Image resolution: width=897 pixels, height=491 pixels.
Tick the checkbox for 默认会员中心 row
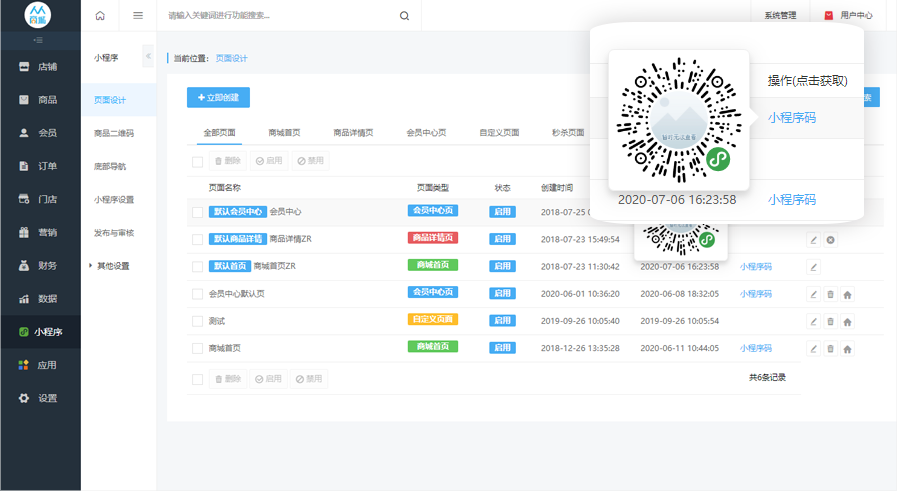click(x=197, y=212)
